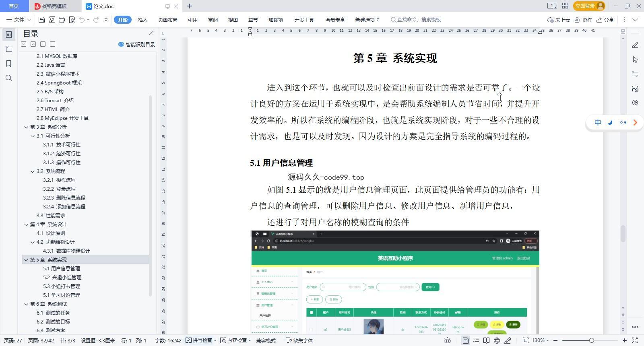Collapse the 3.1 可行性分析 tree node
Viewport: 644px width, 346px height.
pos(33,136)
